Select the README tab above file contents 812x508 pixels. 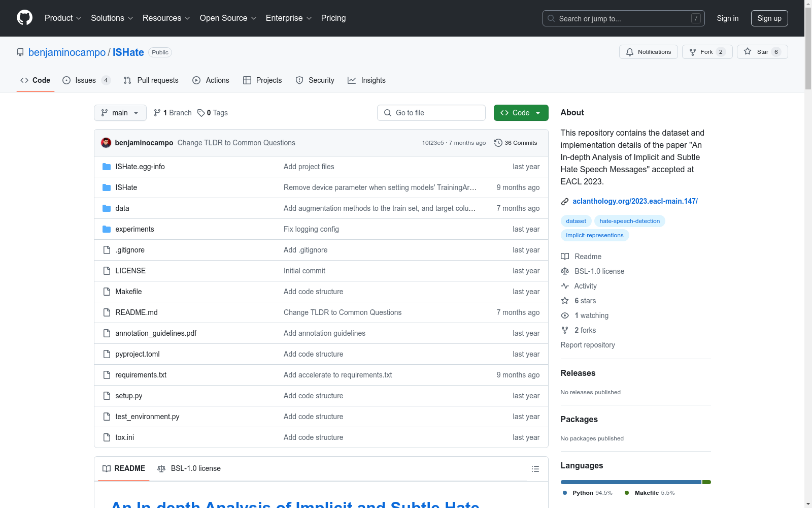pos(124,468)
